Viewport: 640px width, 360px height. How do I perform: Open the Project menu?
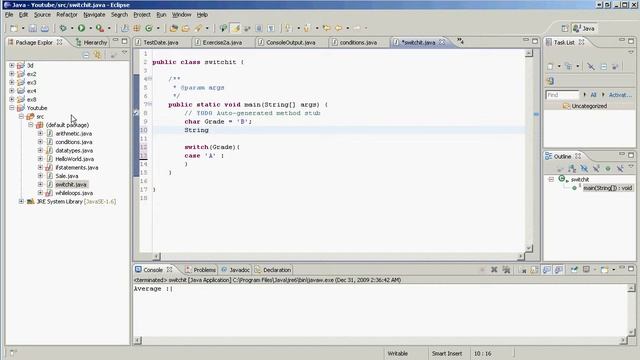[142, 15]
